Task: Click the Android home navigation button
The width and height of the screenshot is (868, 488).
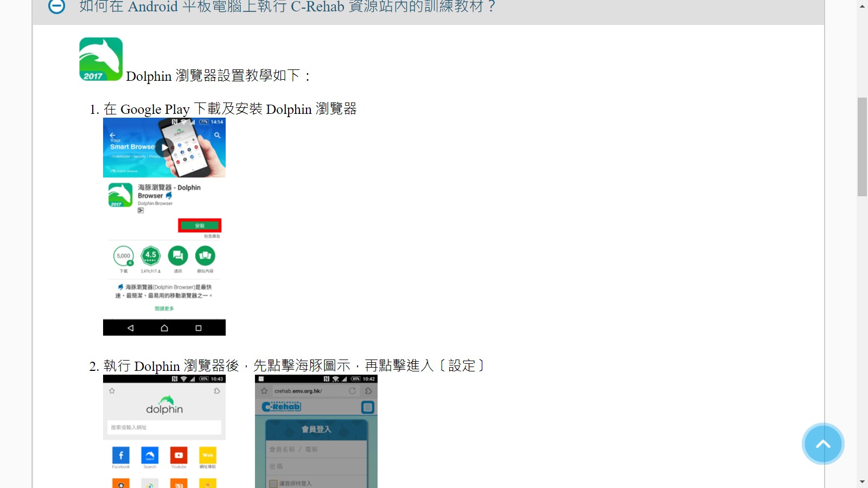Action: point(164,328)
